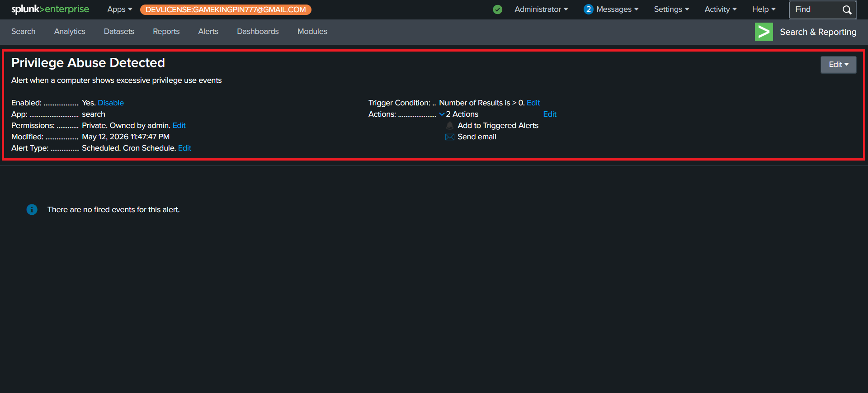Click the dev license email badge

pos(226,9)
